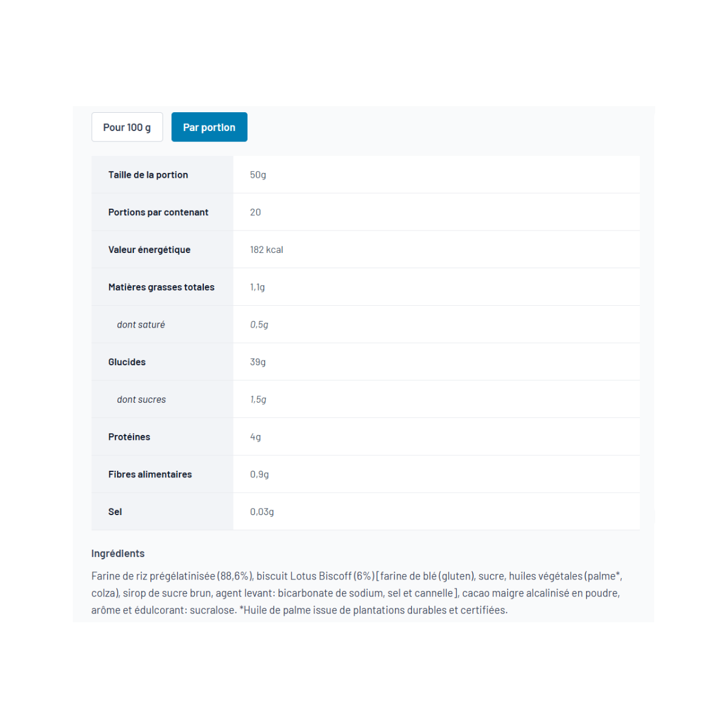728x728 pixels.
Task: Switch to the Pour 100 g tab
Action: [x=127, y=127]
